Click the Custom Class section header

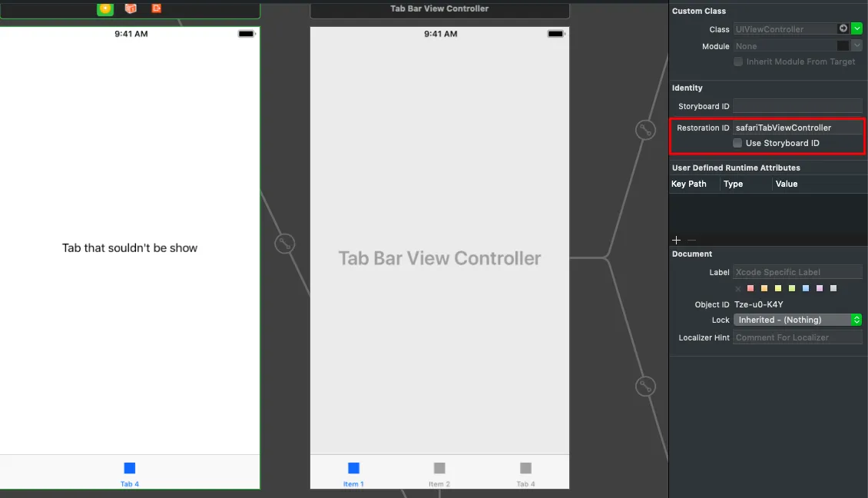point(698,11)
